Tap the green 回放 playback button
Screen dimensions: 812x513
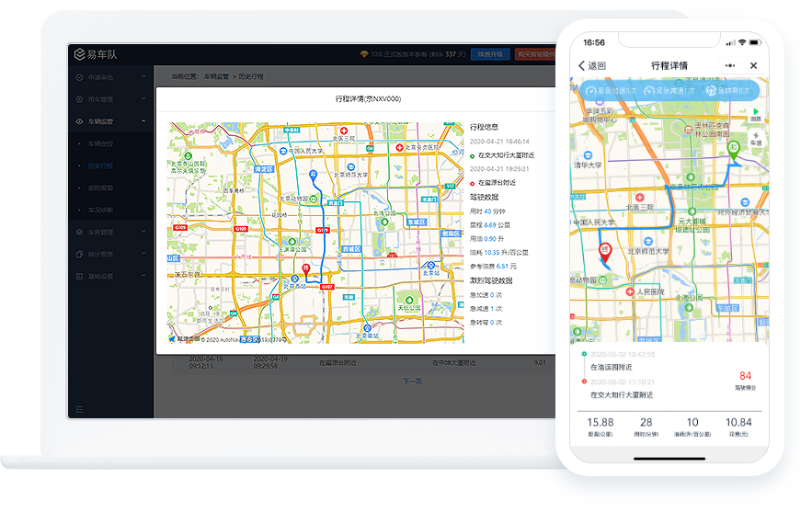(756, 114)
